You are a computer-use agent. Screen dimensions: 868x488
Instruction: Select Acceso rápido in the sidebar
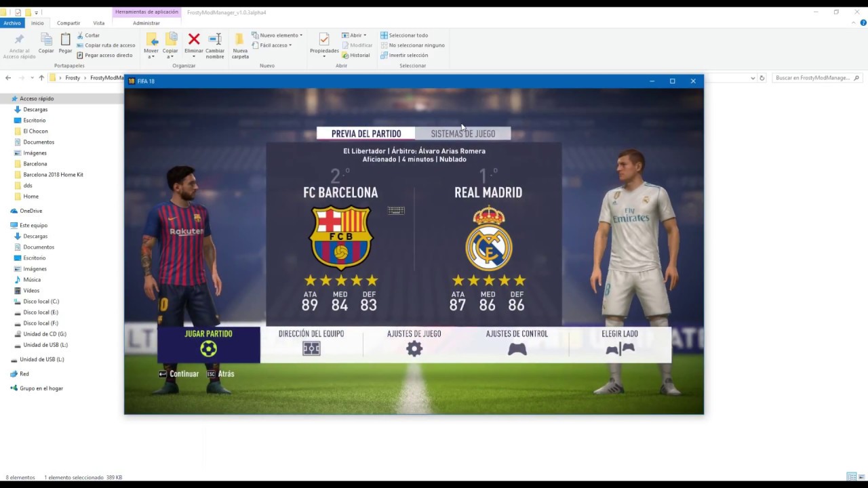37,98
